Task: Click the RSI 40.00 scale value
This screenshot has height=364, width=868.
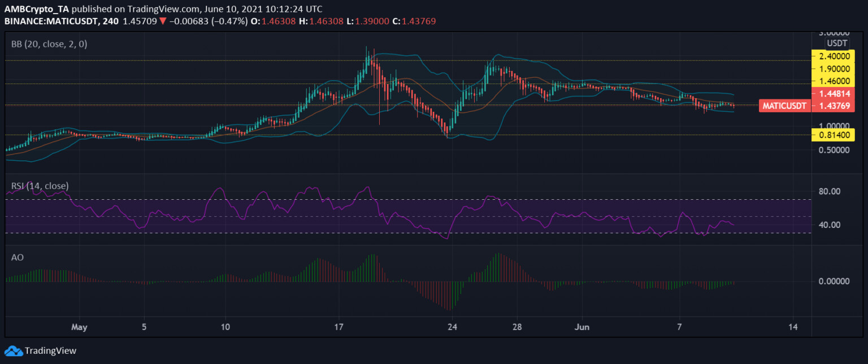Action: pyautogui.click(x=830, y=225)
